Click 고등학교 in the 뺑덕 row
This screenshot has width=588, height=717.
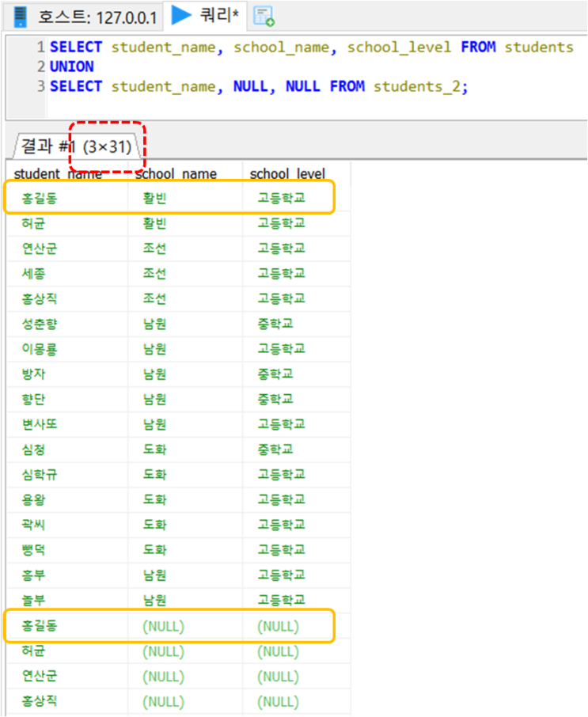pos(281,550)
